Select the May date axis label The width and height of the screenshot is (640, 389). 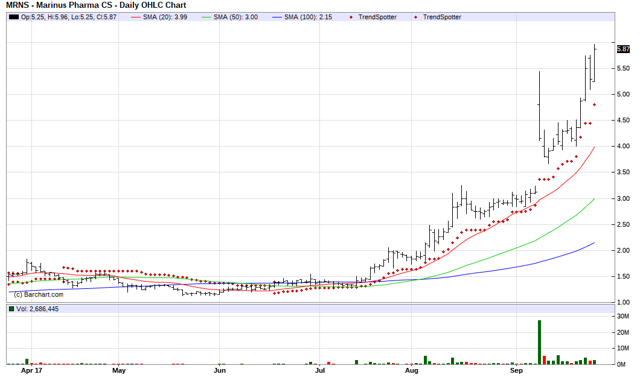(119, 371)
